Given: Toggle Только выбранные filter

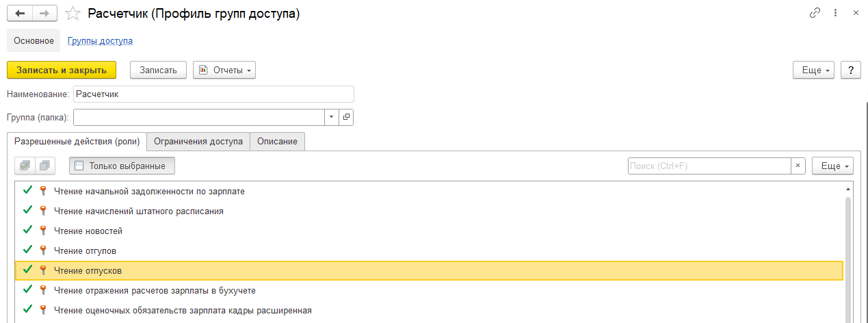Looking at the screenshot, I should [122, 166].
